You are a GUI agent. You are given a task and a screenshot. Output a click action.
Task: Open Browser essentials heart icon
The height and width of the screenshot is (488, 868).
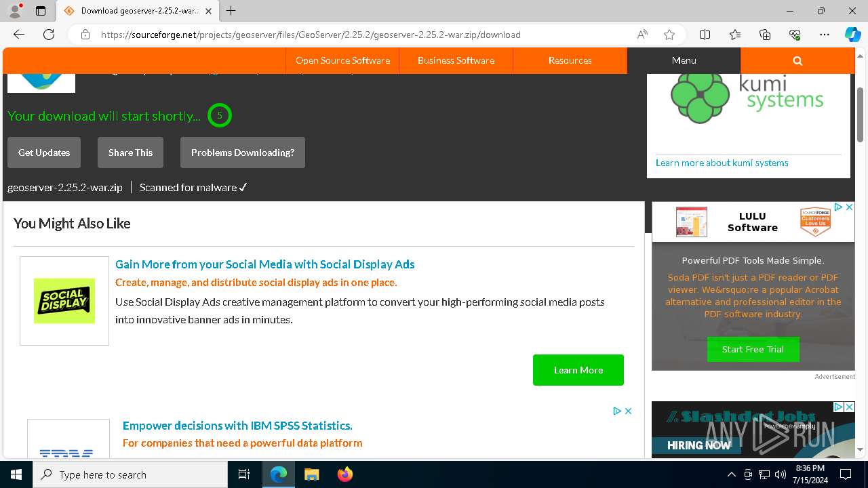click(x=795, y=35)
